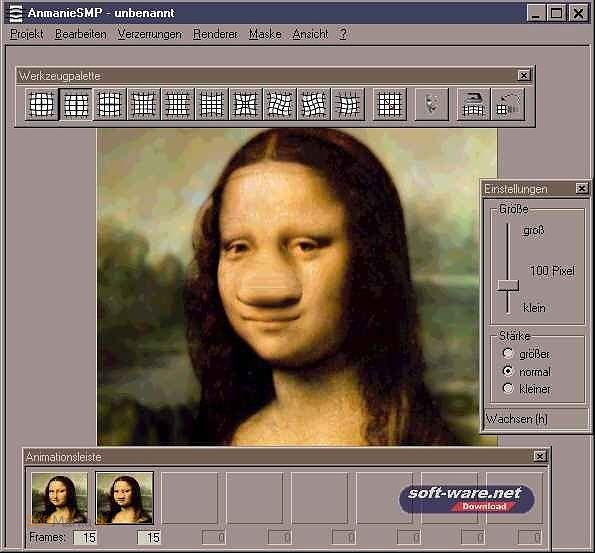Select the grid tool with red points

pos(389,104)
